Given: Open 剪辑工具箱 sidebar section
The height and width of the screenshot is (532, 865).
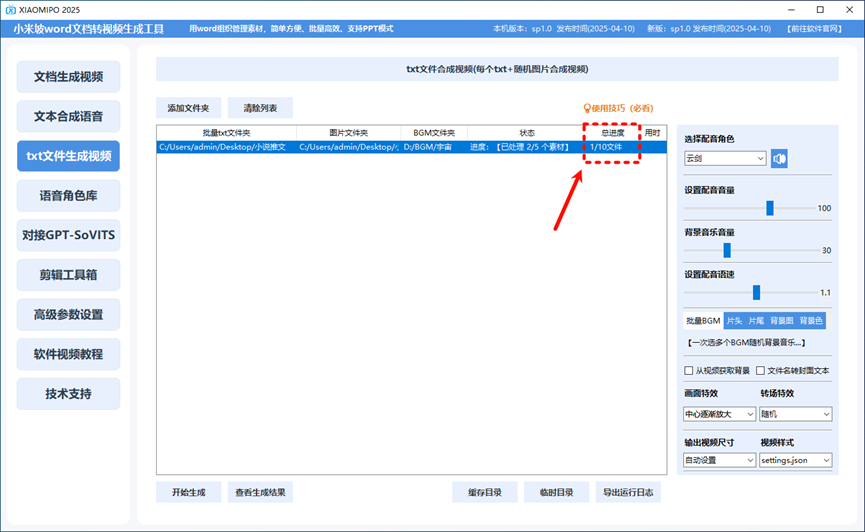Looking at the screenshot, I should tap(68, 275).
